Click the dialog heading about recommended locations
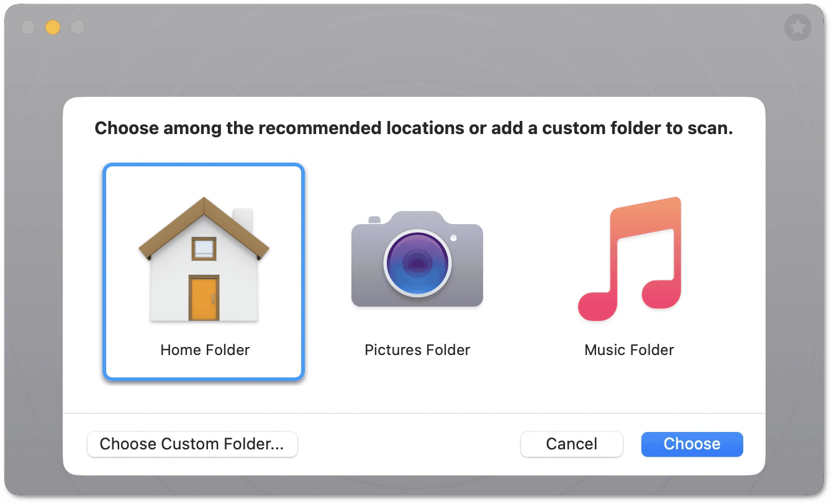This screenshot has width=832, height=504. 414,128
